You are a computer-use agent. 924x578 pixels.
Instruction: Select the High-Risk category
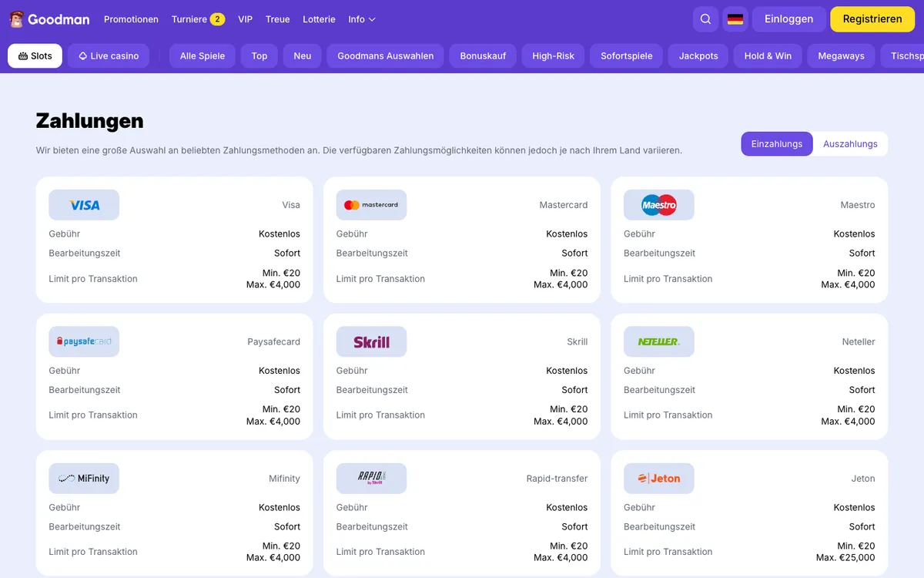pyautogui.click(x=554, y=55)
